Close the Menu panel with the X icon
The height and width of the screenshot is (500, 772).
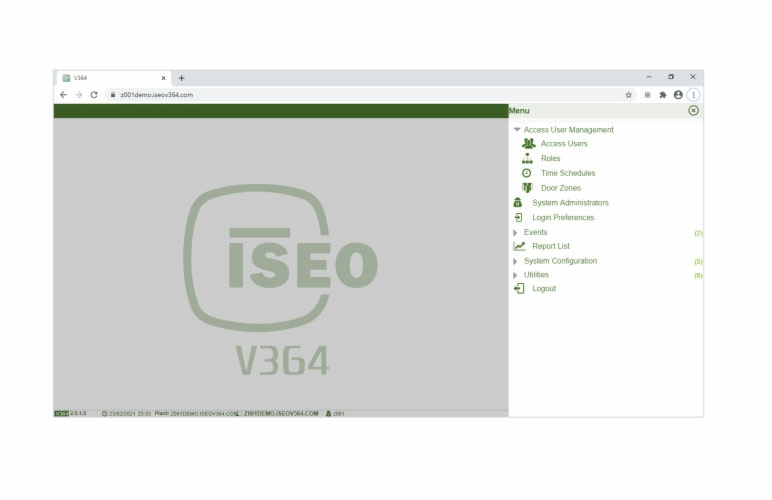coord(693,110)
